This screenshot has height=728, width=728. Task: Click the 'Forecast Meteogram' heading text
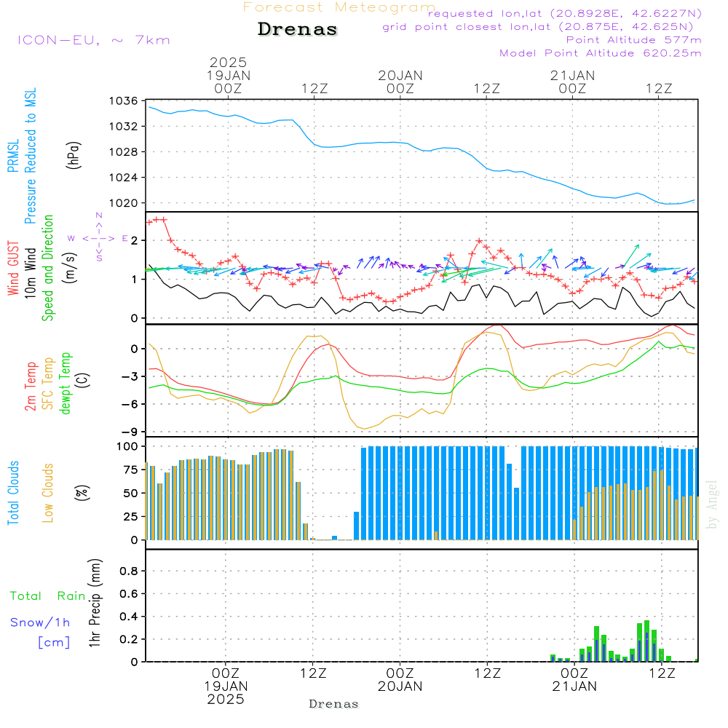click(339, 7)
